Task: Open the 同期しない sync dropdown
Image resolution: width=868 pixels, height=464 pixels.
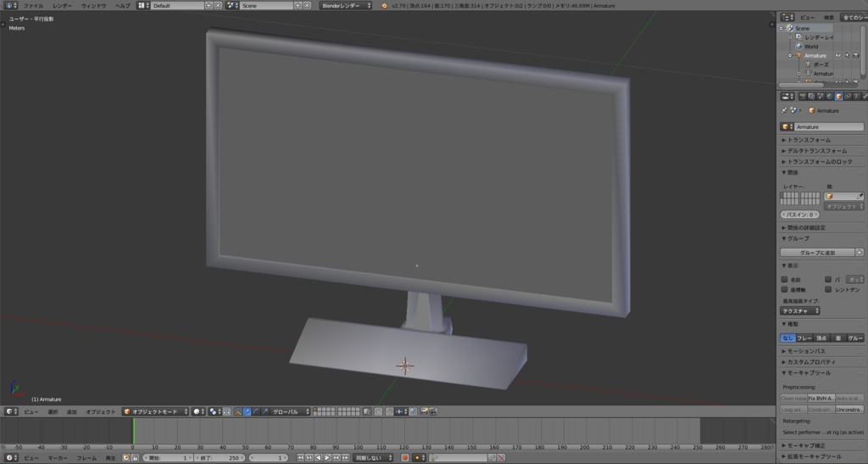Action: click(373, 458)
